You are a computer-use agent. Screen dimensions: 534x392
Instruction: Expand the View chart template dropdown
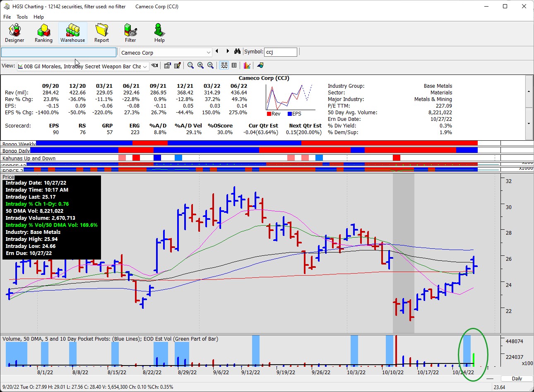[145, 66]
